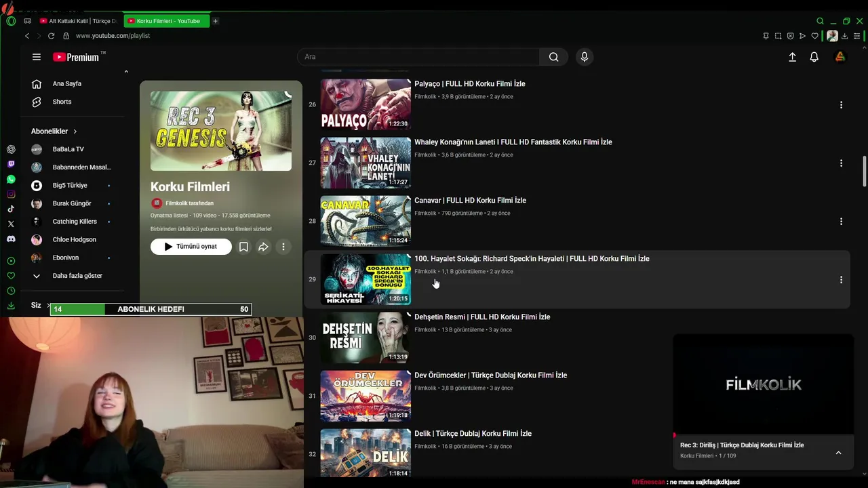Open the Palyaço video thumbnail

click(x=366, y=104)
